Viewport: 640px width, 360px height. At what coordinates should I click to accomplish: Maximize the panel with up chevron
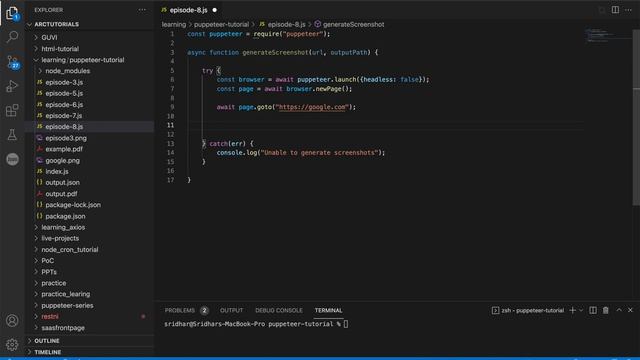[x=619, y=310]
